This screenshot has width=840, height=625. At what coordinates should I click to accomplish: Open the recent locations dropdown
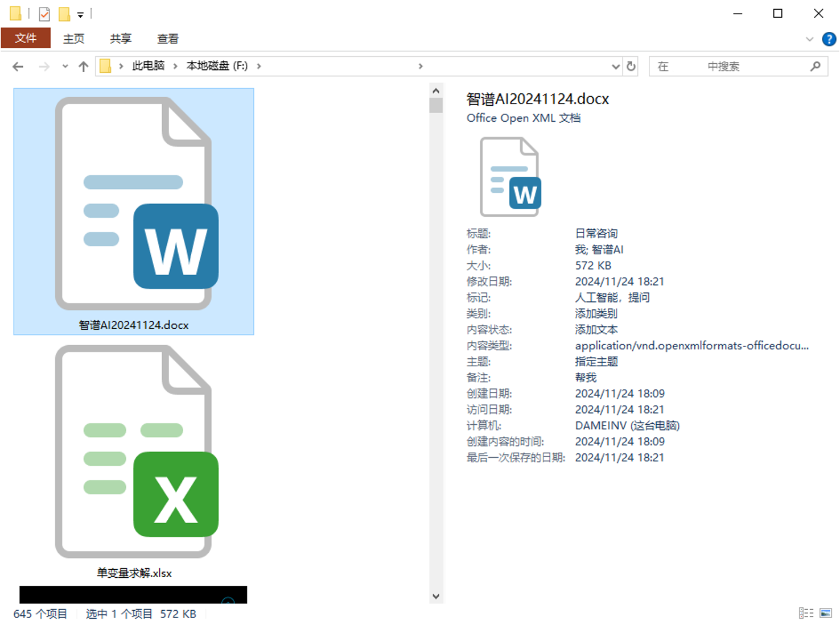(65, 67)
